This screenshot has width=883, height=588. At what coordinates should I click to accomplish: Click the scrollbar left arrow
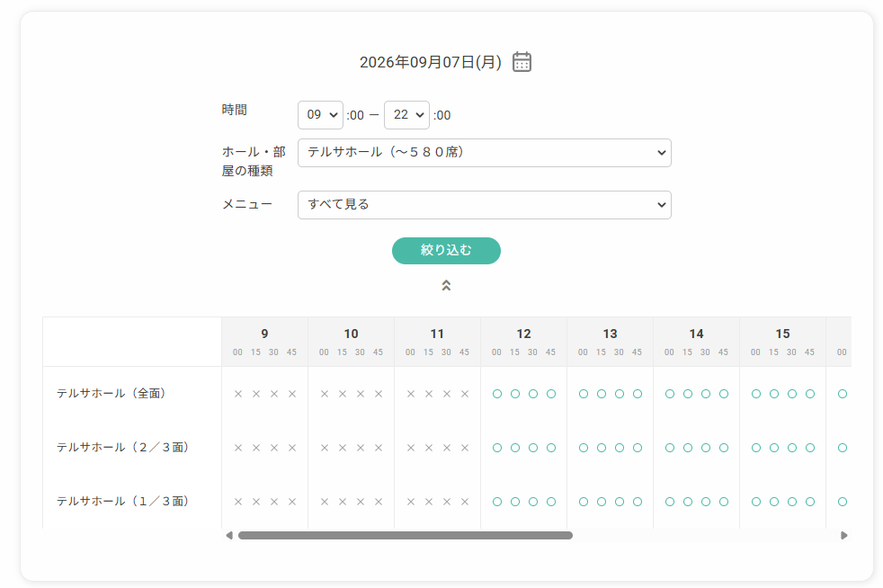click(x=229, y=536)
